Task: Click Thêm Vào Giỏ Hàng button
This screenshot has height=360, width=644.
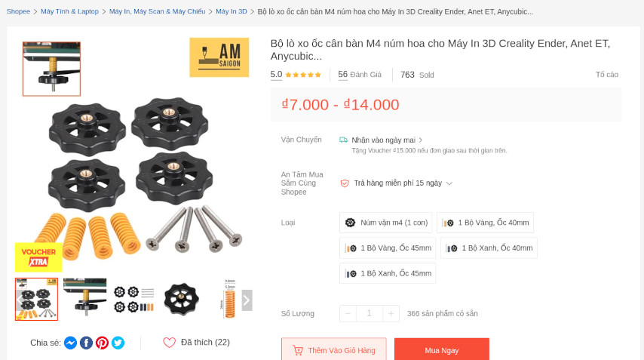Action: click(334, 350)
